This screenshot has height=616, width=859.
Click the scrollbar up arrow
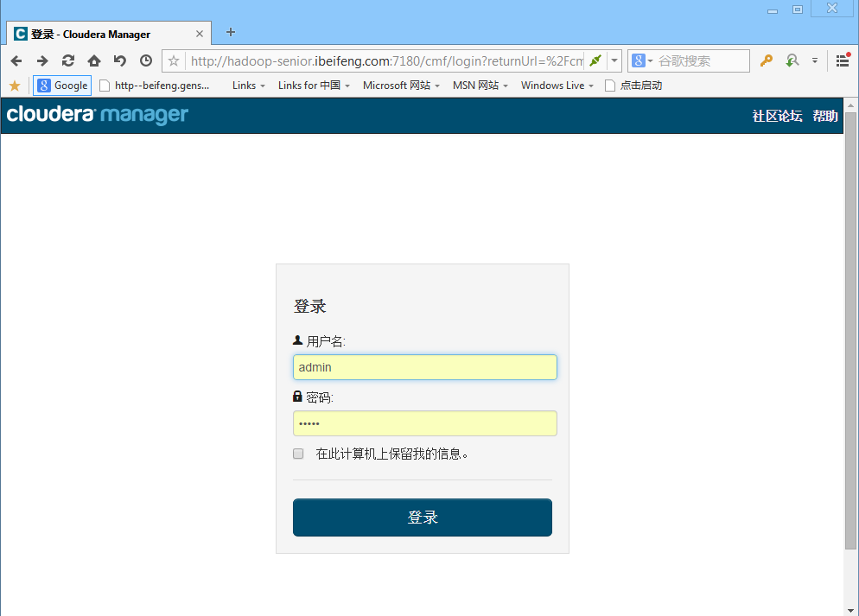click(x=850, y=105)
